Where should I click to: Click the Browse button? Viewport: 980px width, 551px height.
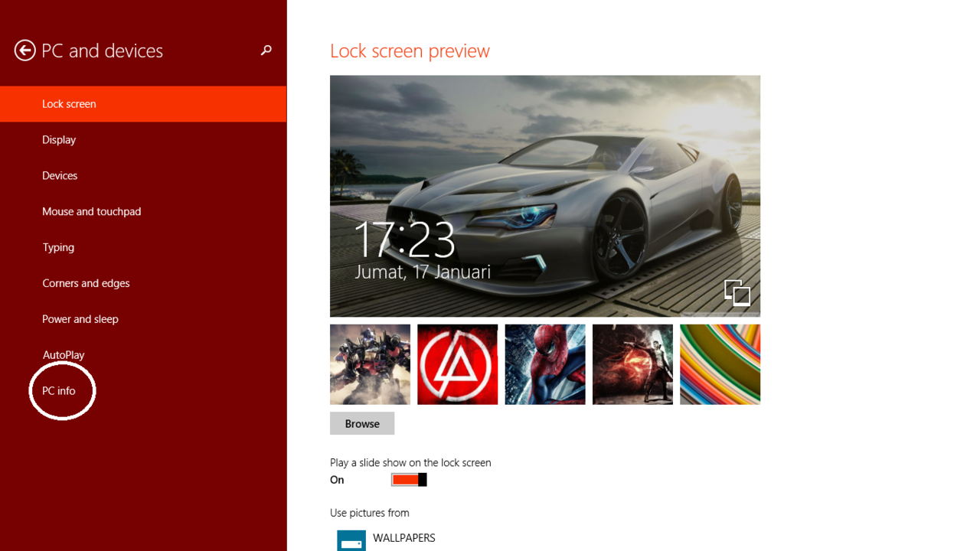point(362,423)
